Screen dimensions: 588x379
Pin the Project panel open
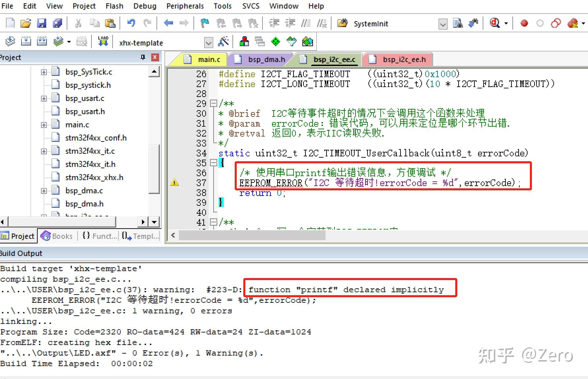[x=142, y=57]
